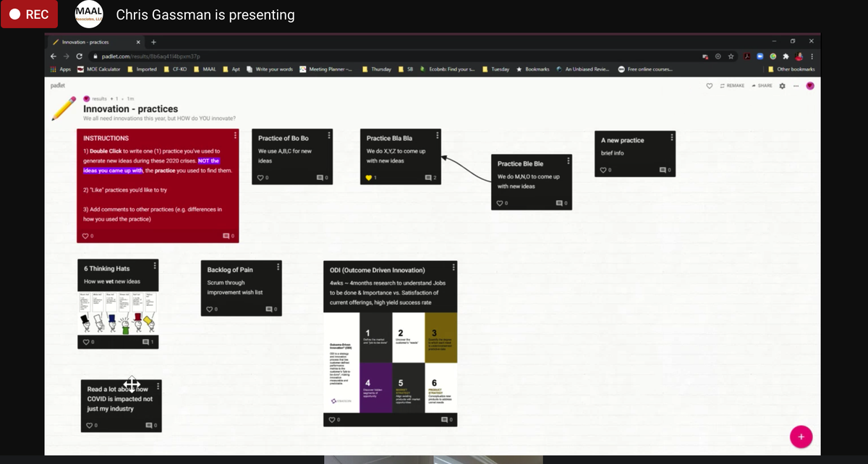
Task: Click the REMAKE button
Action: point(731,86)
